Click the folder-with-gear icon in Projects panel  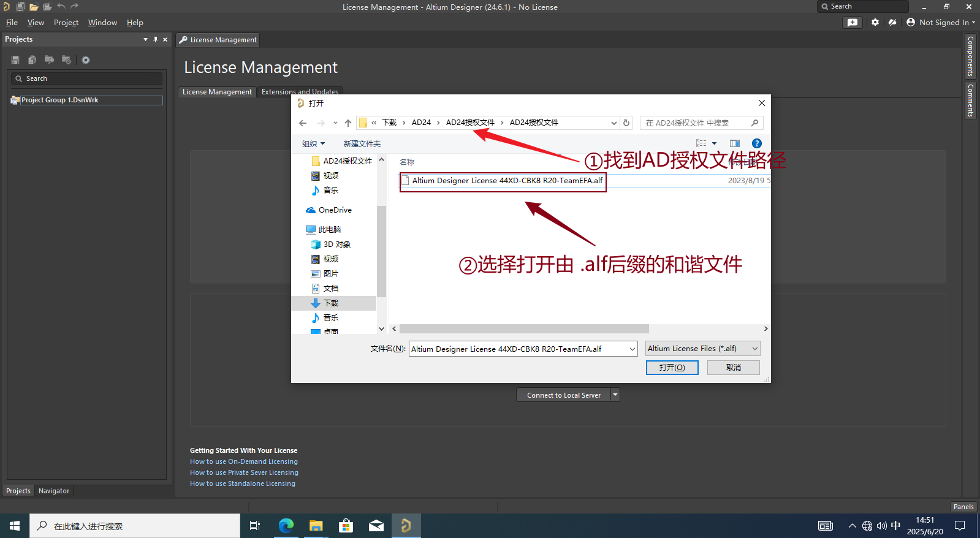[x=66, y=60]
